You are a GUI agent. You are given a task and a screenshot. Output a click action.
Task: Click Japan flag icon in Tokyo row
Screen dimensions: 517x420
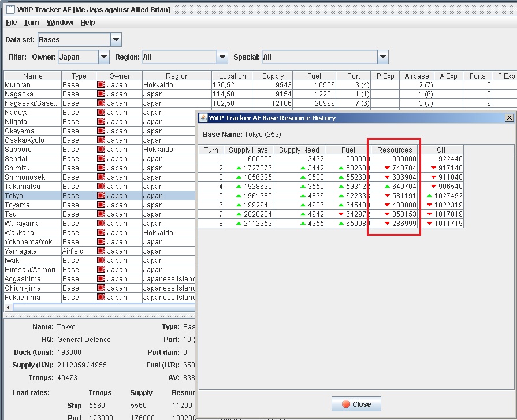(101, 195)
